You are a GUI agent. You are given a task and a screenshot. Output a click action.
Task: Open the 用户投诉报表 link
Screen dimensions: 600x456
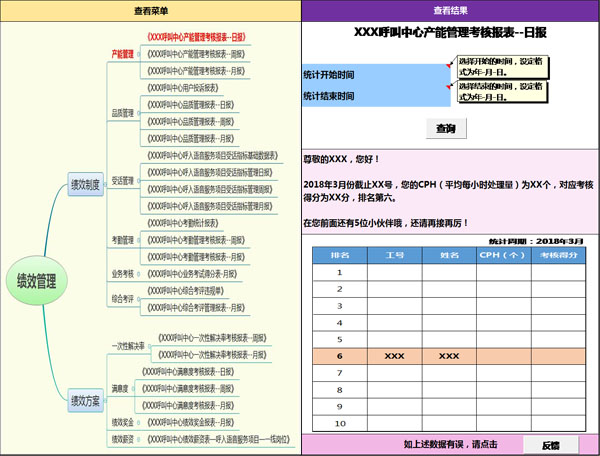183,87
